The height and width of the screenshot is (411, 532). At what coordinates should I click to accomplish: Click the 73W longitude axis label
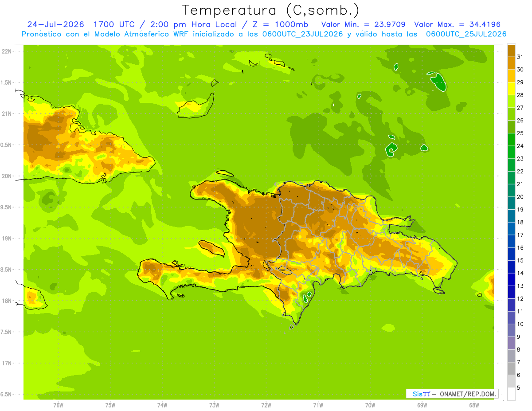[x=214, y=405]
